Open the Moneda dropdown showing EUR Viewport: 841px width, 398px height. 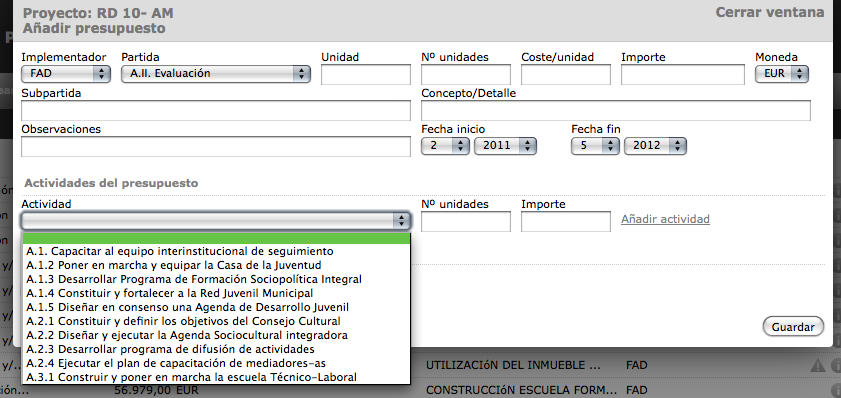(781, 74)
